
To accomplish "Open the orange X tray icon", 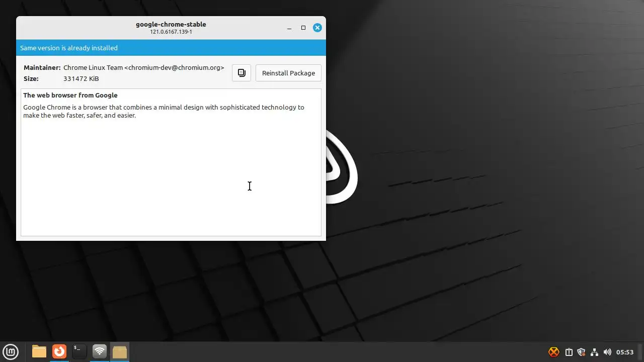I will tap(554, 352).
